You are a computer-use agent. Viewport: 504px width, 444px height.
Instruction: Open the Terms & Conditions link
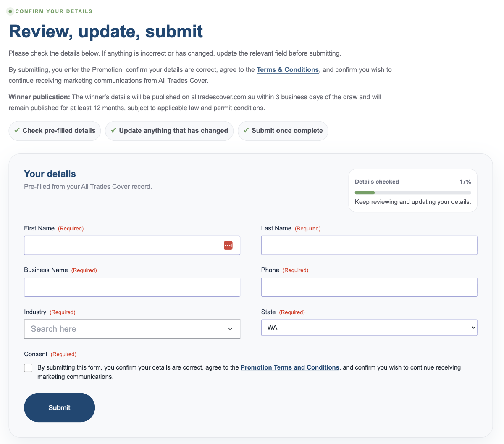288,70
